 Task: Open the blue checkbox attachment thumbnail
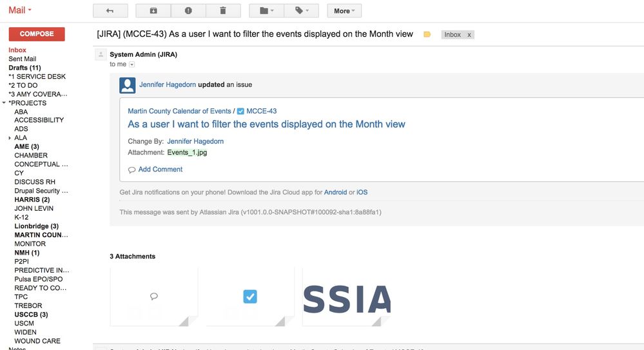[x=249, y=297]
